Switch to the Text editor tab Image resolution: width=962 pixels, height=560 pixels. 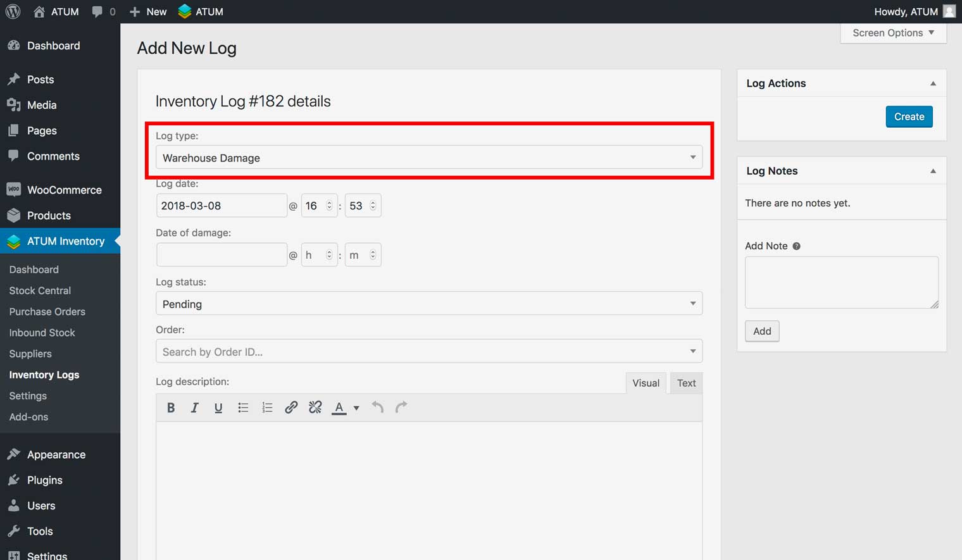pyautogui.click(x=686, y=383)
